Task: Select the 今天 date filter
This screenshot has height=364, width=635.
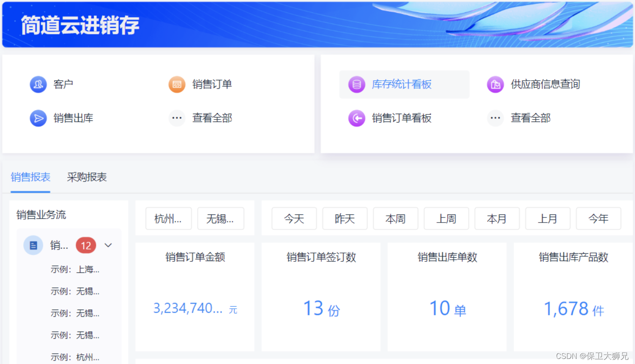Action: tap(294, 219)
